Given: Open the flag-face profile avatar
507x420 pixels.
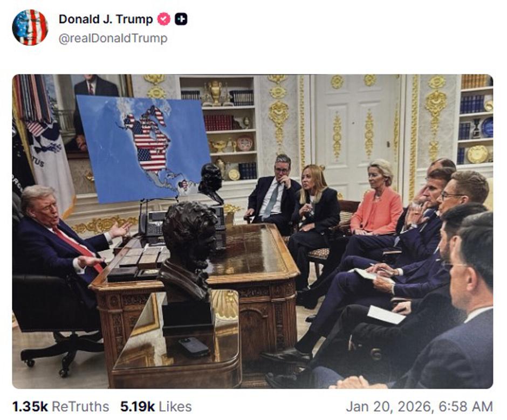Looking at the screenshot, I should [x=30, y=27].
